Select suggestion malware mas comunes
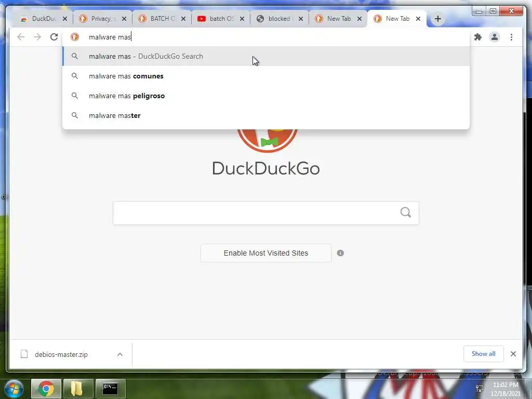Screen dimensions: 532x399 [x=266, y=76]
